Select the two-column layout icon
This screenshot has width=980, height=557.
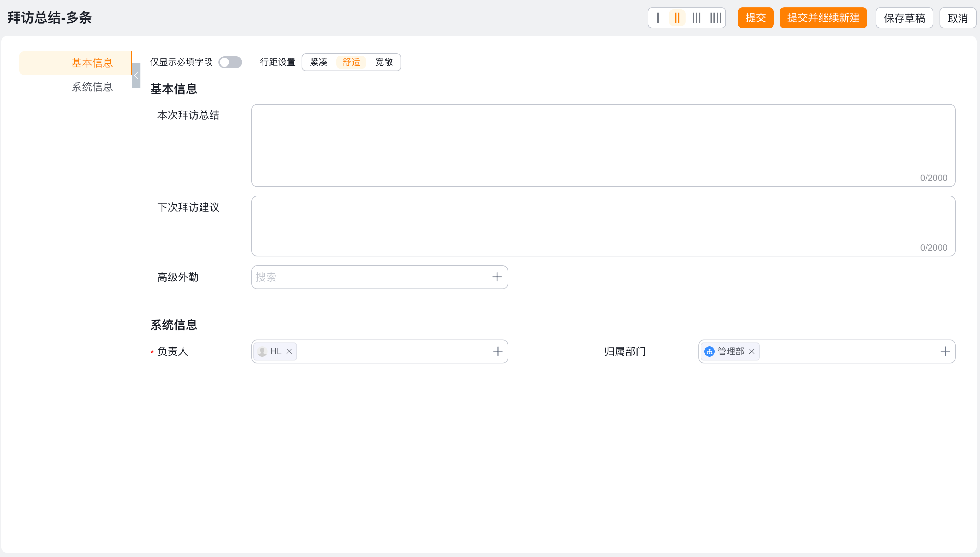click(x=677, y=18)
